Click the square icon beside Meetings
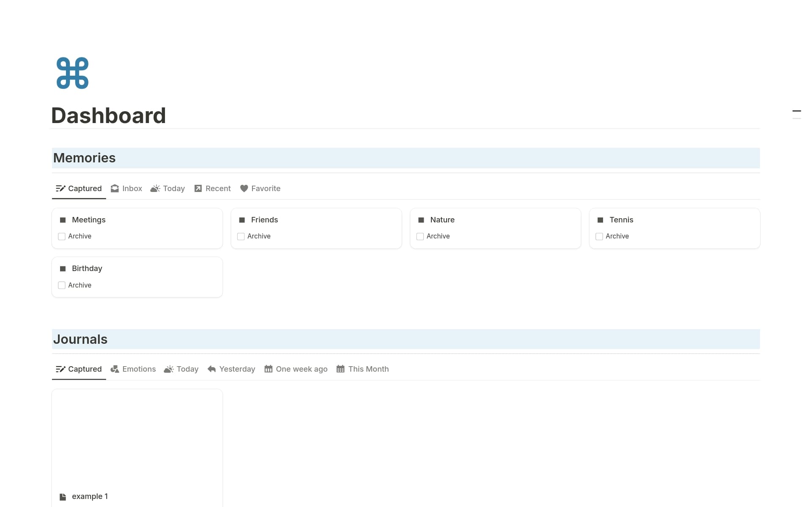Image resolution: width=812 pixels, height=507 pixels. (63, 220)
